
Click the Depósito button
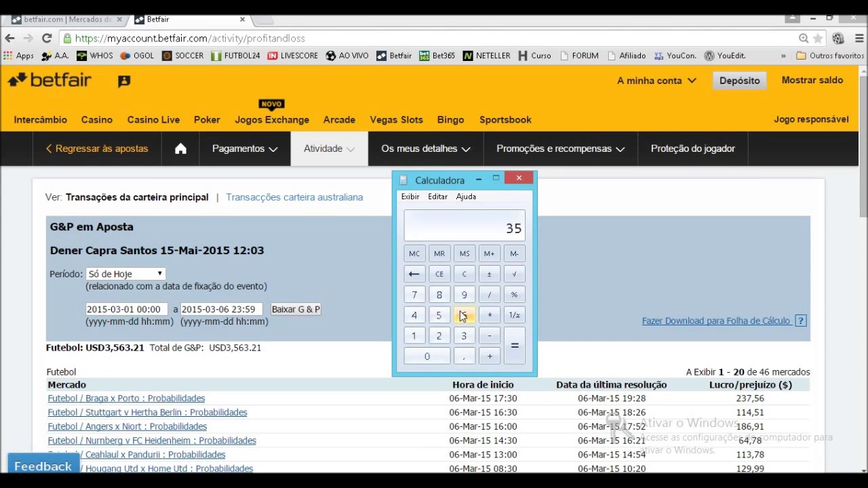click(739, 80)
